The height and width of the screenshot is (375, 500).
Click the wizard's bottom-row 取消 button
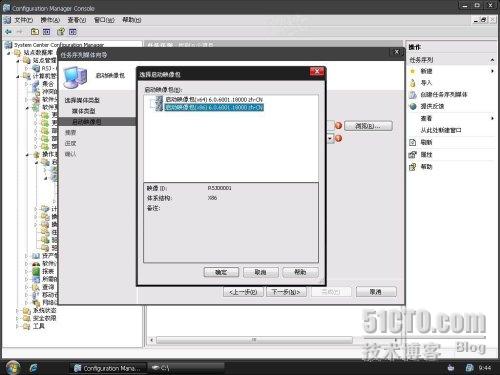(x=376, y=292)
